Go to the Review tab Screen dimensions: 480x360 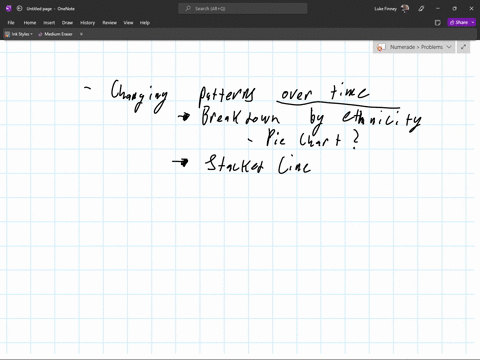click(x=109, y=23)
